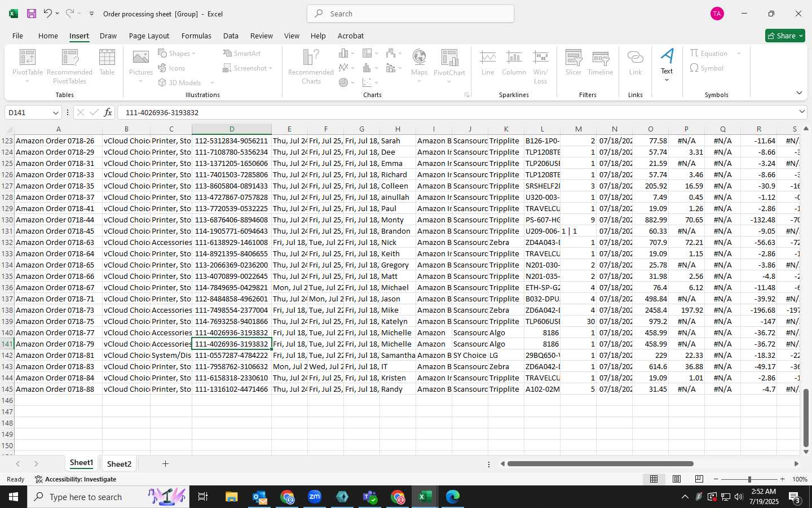Insert a Column sparkline

pyautogui.click(x=514, y=63)
